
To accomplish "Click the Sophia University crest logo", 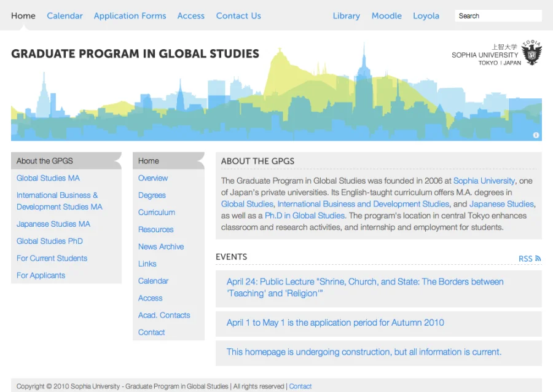I will coord(531,53).
